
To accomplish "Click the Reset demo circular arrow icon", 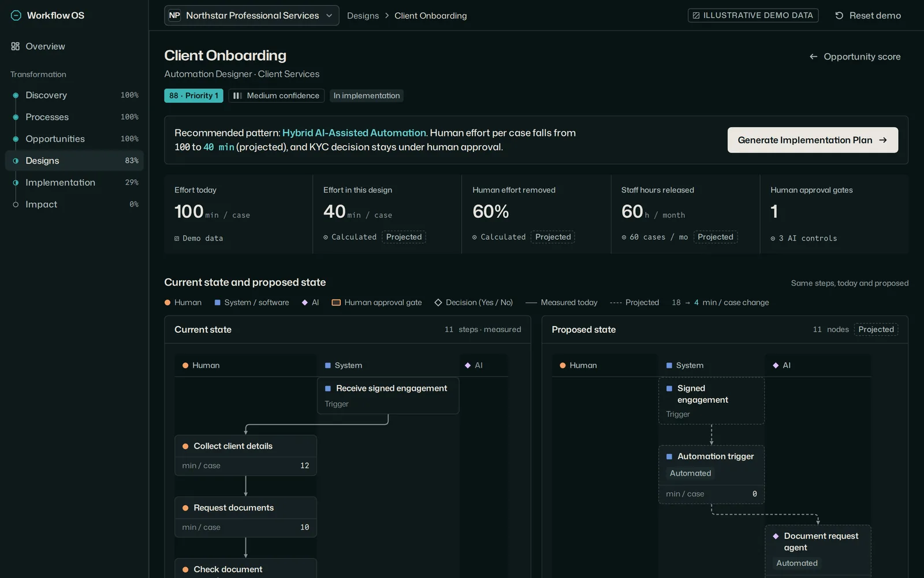I will coord(839,16).
